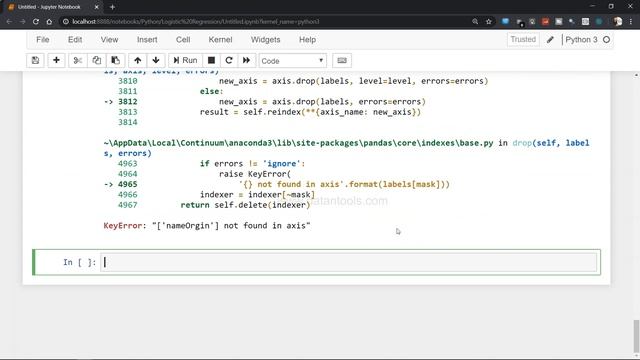Click the pencil edit mode icon
640x360 pixels.
tap(550, 40)
